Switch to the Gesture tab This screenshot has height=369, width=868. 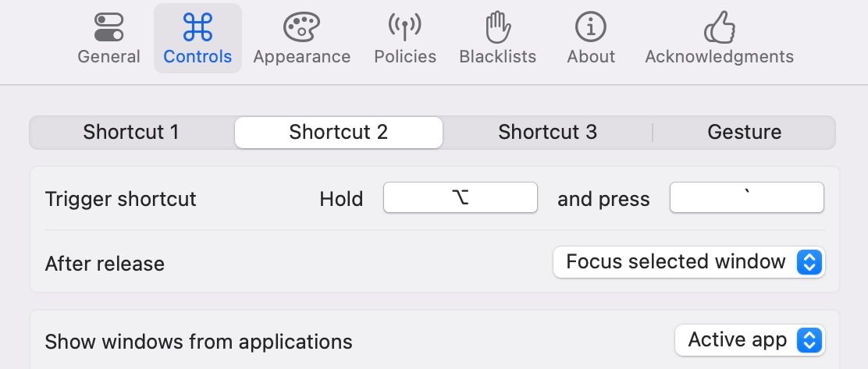tap(744, 132)
